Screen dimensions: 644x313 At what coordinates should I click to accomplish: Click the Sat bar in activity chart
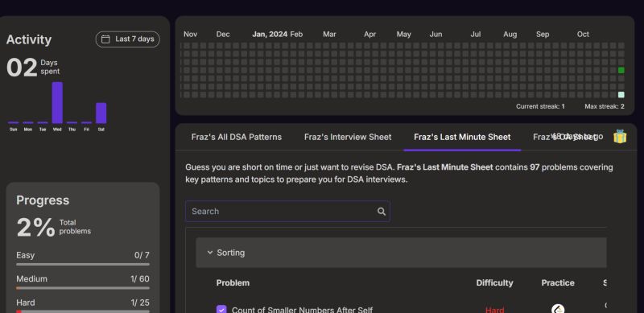101,113
